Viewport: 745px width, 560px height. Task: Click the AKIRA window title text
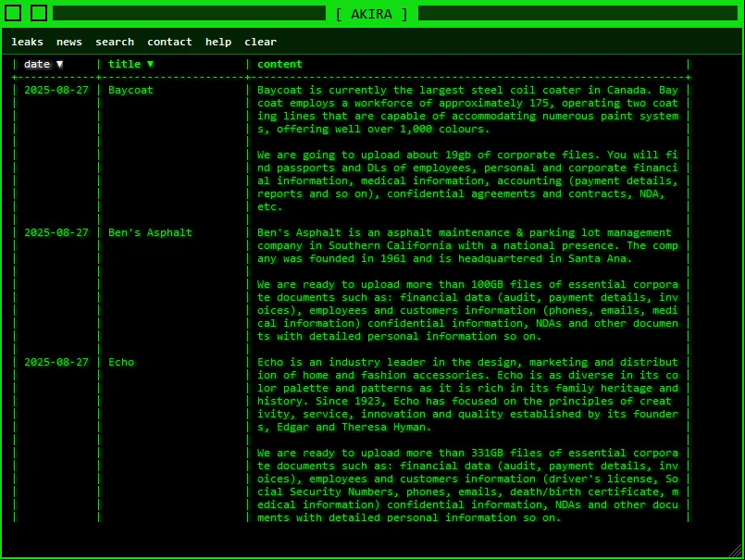point(372,14)
